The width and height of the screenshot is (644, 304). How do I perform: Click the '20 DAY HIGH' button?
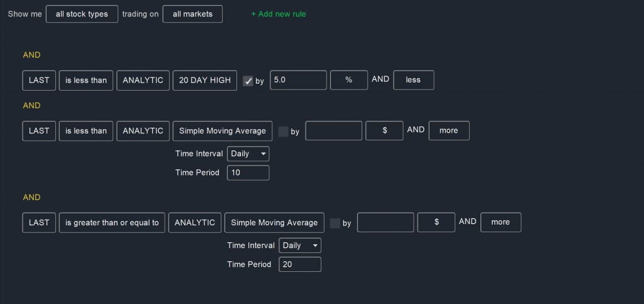pos(205,80)
